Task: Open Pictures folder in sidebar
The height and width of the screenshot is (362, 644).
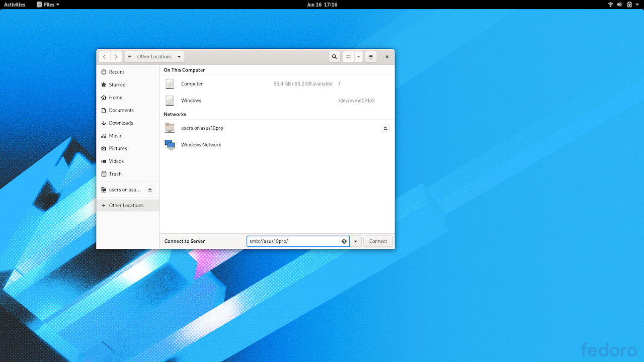Action: coord(128,148)
